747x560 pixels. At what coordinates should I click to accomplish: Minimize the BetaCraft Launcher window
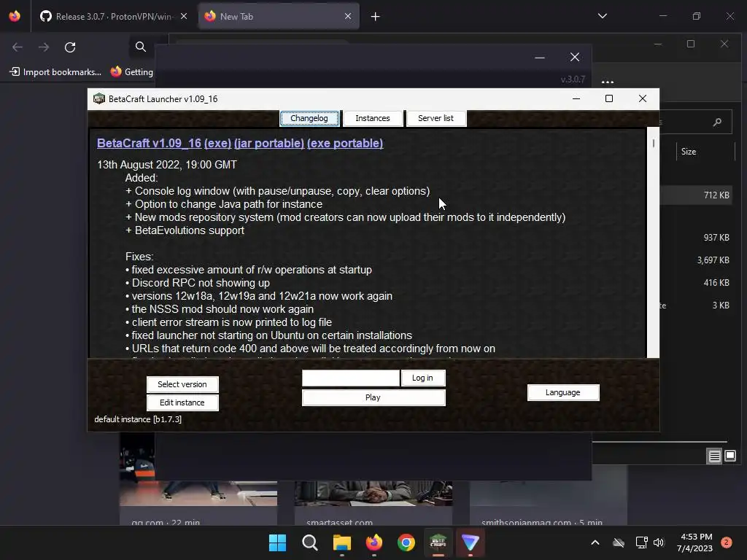coord(576,98)
